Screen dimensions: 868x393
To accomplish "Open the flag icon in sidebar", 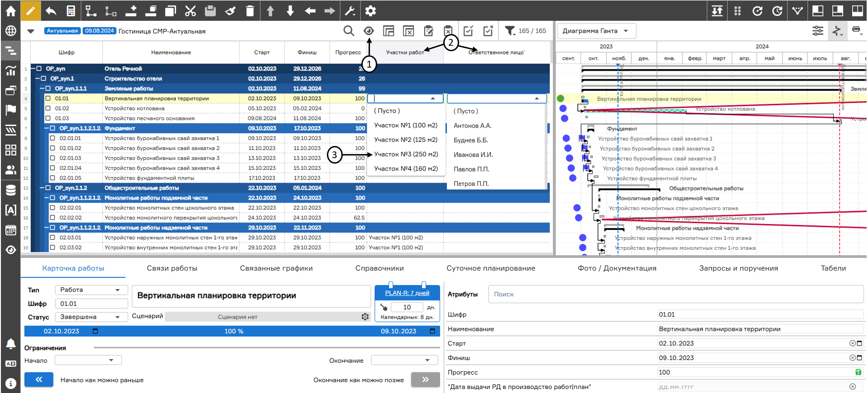I will point(10,110).
